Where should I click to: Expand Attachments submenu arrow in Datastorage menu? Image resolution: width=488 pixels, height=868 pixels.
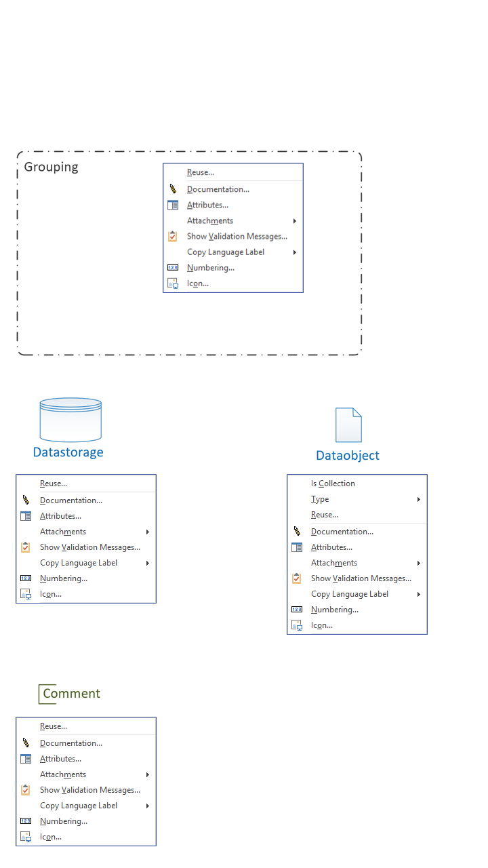pos(148,532)
